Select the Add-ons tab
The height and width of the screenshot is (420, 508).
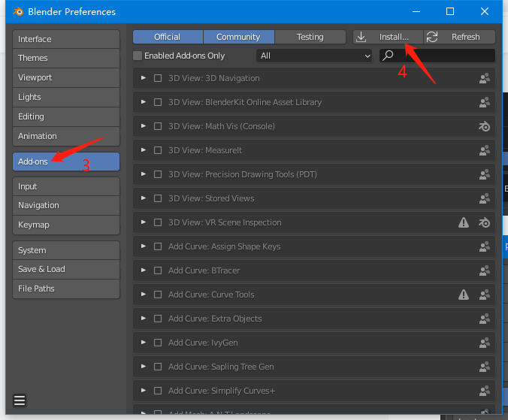(x=66, y=162)
